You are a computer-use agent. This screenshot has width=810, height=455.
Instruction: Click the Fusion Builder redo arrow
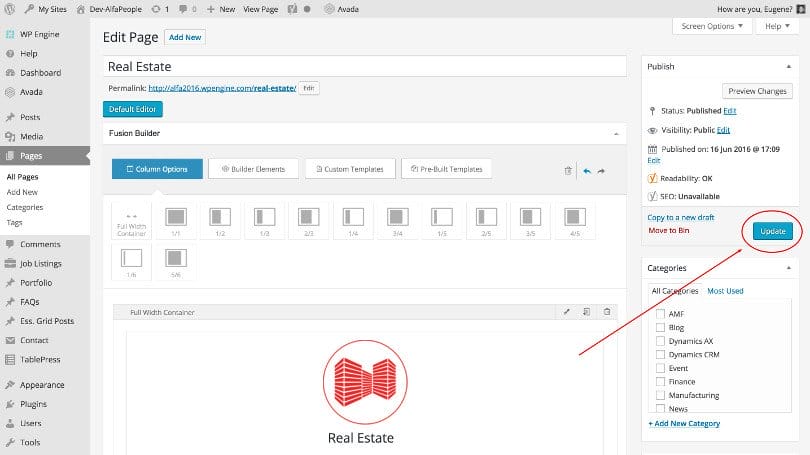[601, 171]
